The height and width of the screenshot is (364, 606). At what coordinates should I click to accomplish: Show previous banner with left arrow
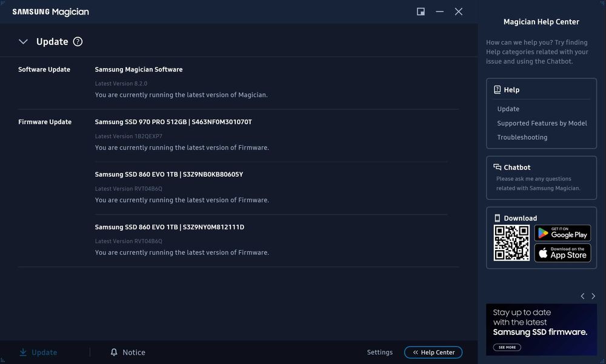tap(582, 296)
